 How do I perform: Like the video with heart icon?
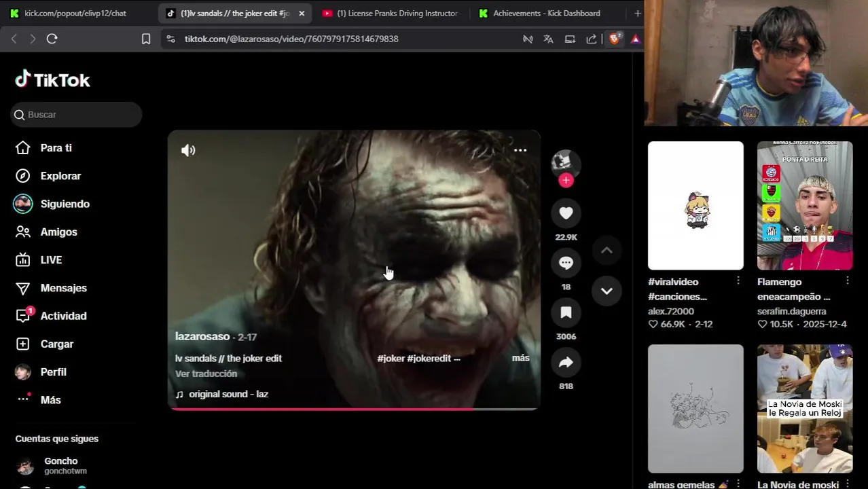(566, 213)
